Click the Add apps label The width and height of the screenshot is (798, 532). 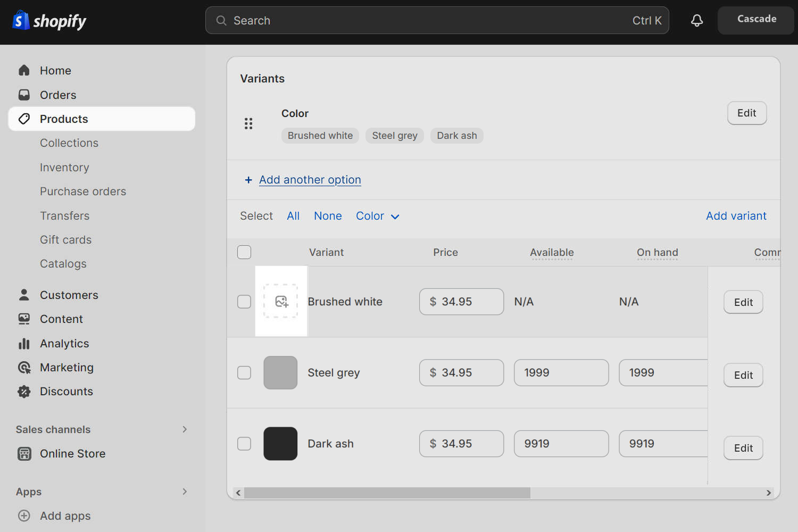click(x=65, y=516)
